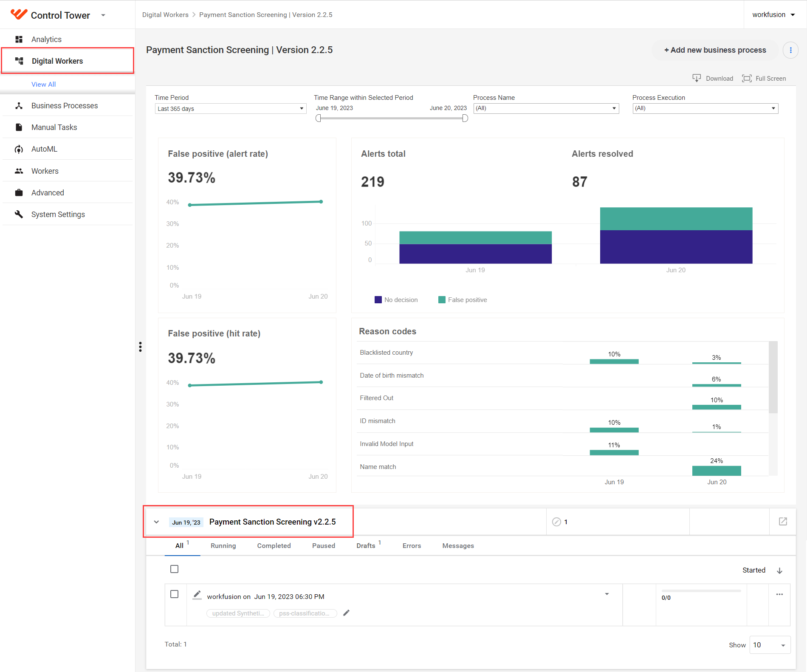
Task: Click the View All link
Action: click(x=43, y=84)
